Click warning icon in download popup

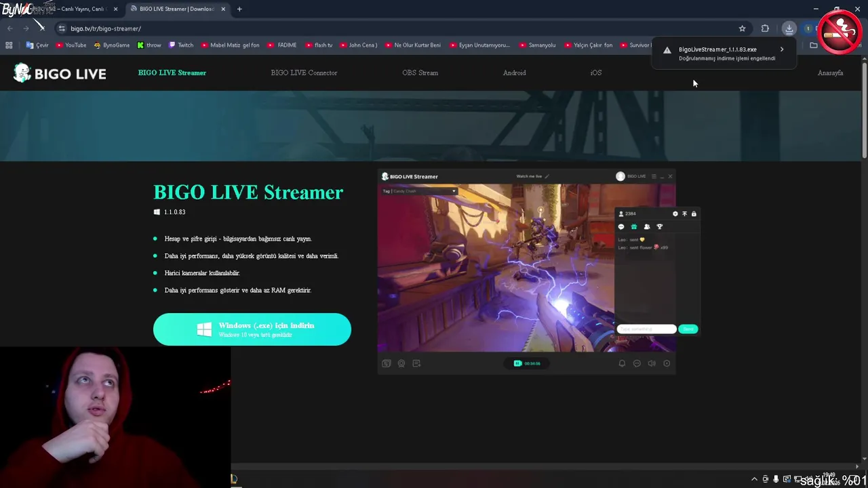click(667, 50)
